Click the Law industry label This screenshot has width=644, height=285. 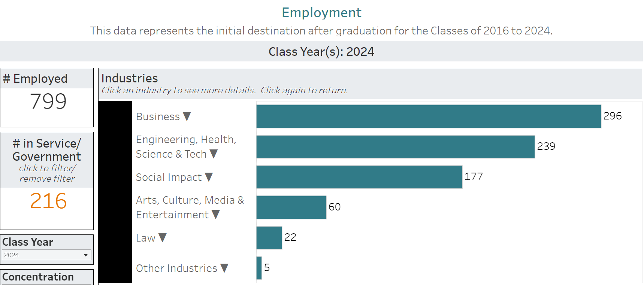[145, 238]
